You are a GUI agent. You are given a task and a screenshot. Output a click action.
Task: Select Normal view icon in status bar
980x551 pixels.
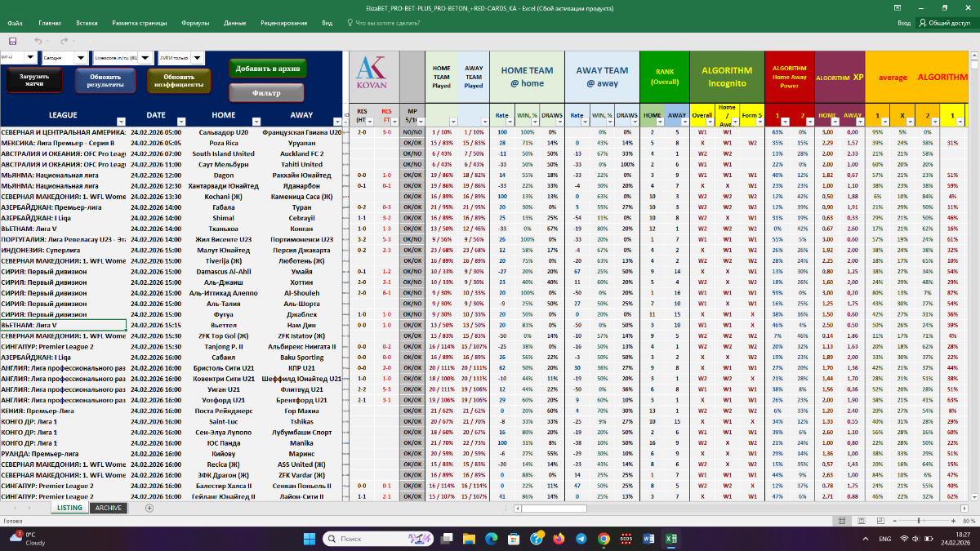tap(842, 521)
